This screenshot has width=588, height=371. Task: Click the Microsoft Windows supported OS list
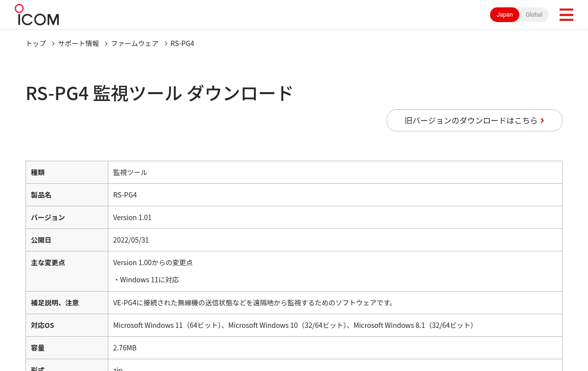click(294, 325)
